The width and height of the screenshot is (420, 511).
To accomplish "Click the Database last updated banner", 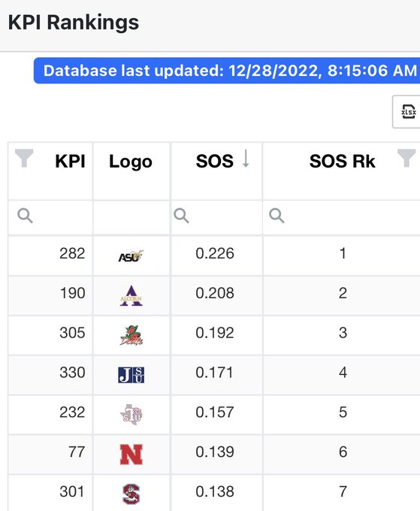I will click(227, 71).
